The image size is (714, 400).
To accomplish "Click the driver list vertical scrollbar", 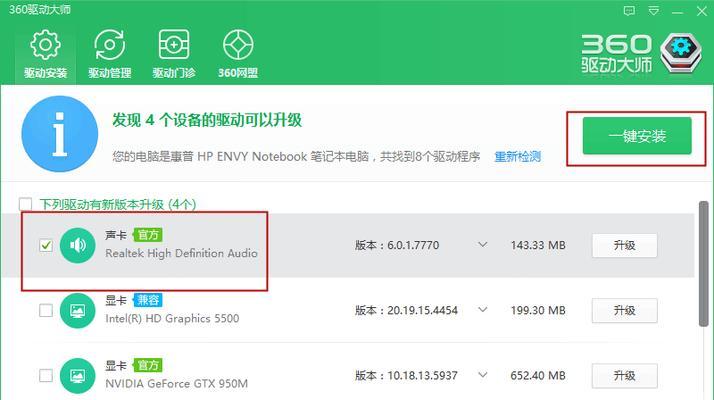I will tap(704, 264).
